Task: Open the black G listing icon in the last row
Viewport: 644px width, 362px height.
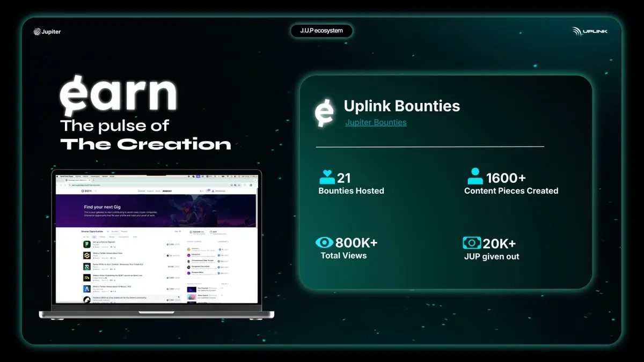Action: pyautogui.click(x=86, y=300)
